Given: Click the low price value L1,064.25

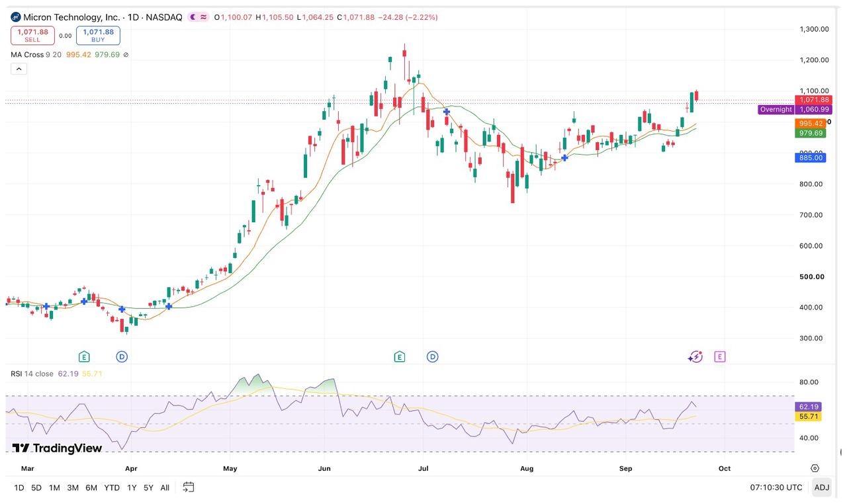Looking at the screenshot, I should pos(315,17).
